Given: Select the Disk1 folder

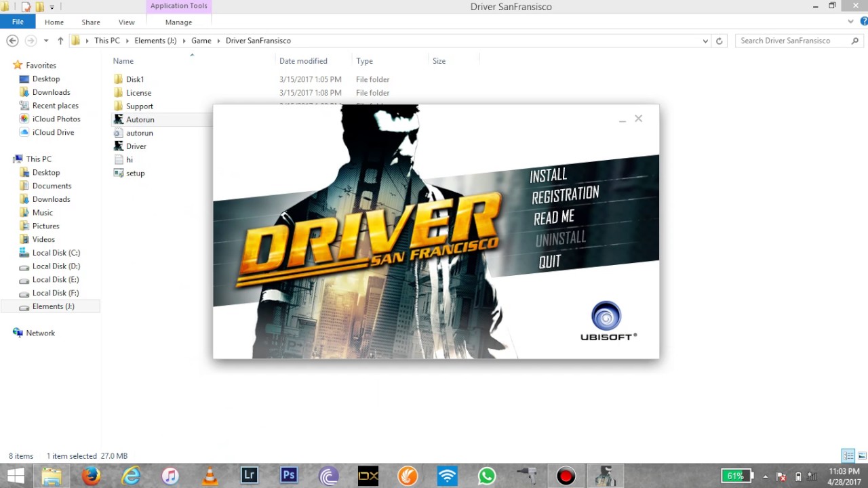Looking at the screenshot, I should [x=135, y=79].
